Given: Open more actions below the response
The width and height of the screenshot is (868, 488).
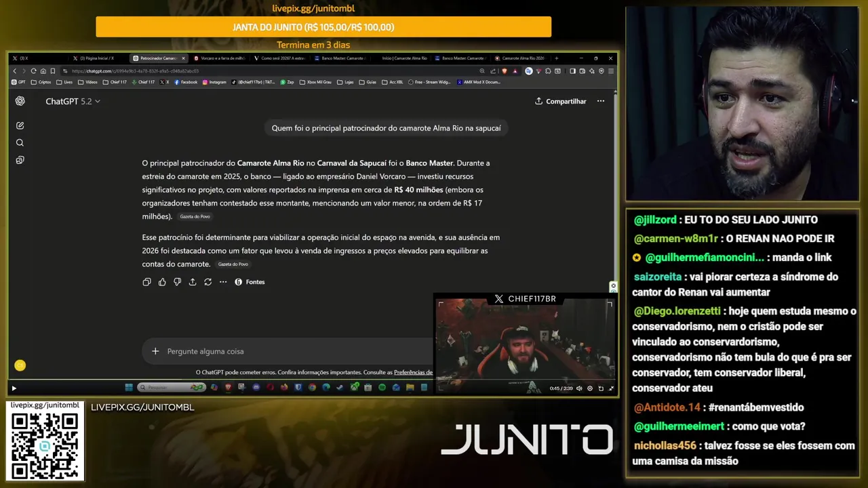Looking at the screenshot, I should click(223, 282).
